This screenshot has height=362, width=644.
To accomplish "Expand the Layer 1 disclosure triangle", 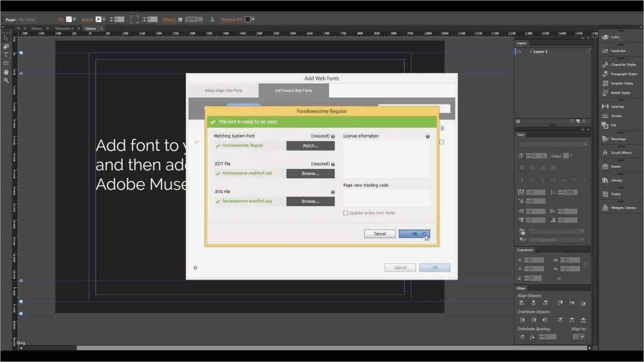I will 531,52.
